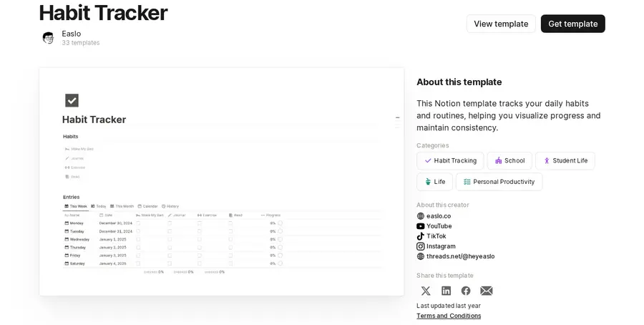This screenshot has width=644, height=325.
Task: Click the template preview thumbnail
Action: click(221, 182)
